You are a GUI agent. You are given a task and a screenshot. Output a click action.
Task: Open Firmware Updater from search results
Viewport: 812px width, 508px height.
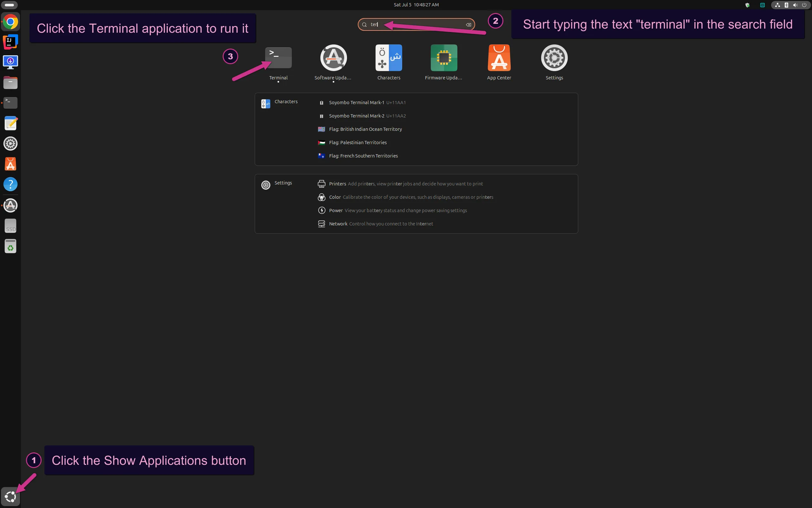click(x=443, y=62)
